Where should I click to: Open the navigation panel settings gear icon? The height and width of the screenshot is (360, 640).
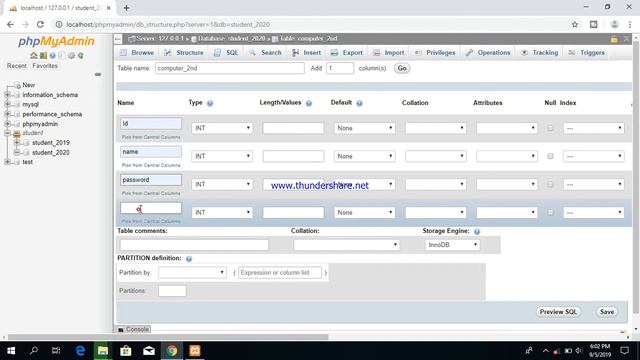point(71,55)
